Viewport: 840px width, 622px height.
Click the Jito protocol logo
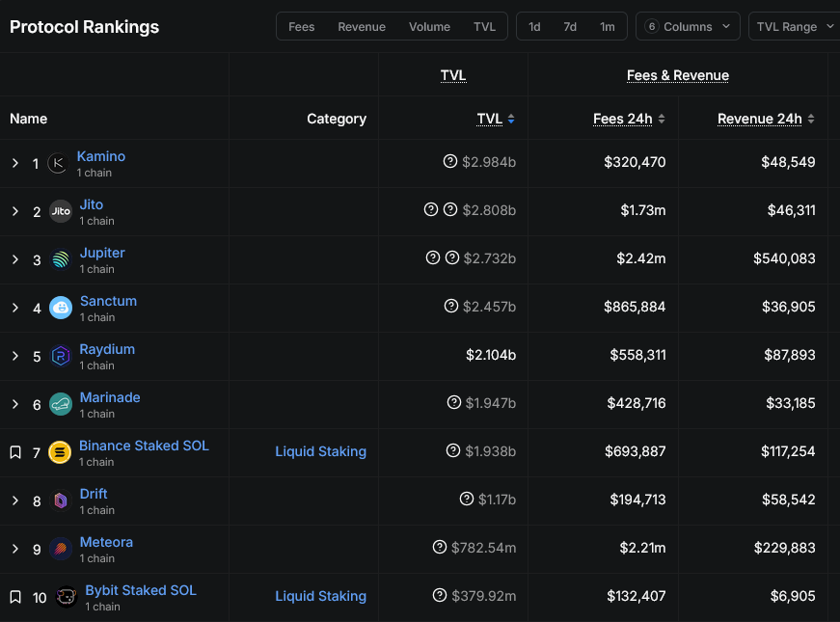click(x=61, y=211)
